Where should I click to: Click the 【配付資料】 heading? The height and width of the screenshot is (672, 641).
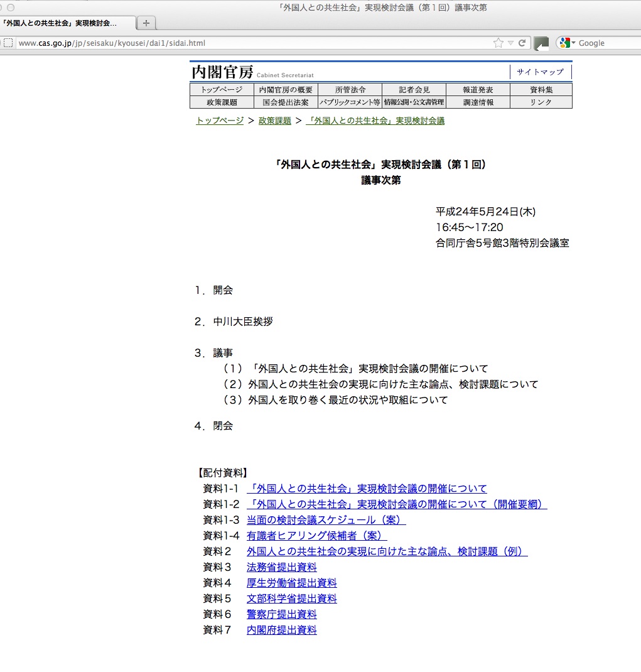pos(223,473)
